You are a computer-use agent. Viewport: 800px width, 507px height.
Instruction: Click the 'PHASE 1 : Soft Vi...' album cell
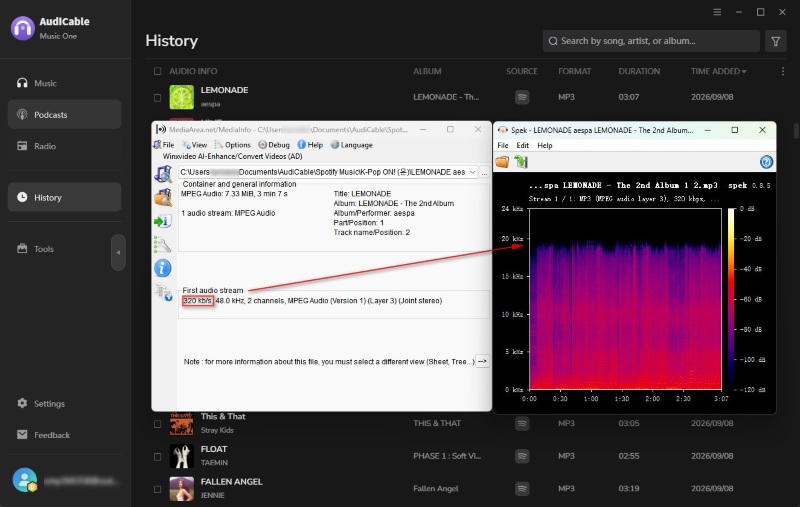click(447, 456)
